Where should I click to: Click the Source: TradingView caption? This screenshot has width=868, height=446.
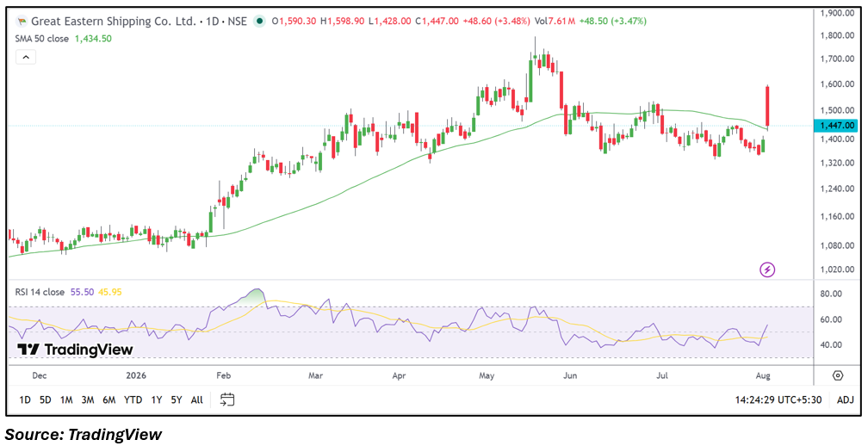coord(83,435)
